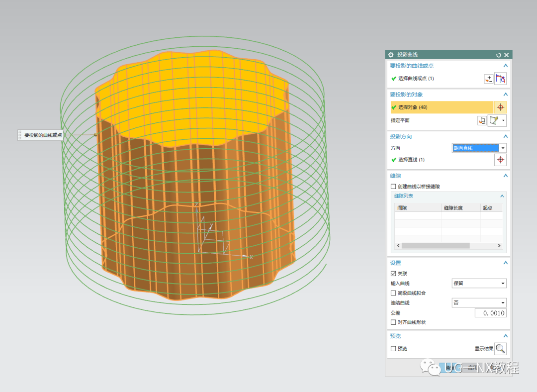This screenshot has width=537, height=392.
Task: Click the crosshair icon beside 选择对象 (48)
Action: pyautogui.click(x=500, y=107)
